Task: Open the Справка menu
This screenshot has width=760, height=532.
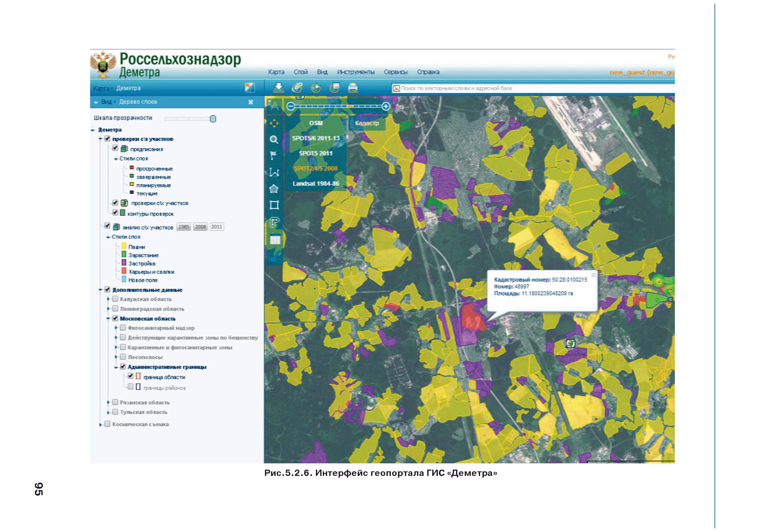Action: coord(428,72)
